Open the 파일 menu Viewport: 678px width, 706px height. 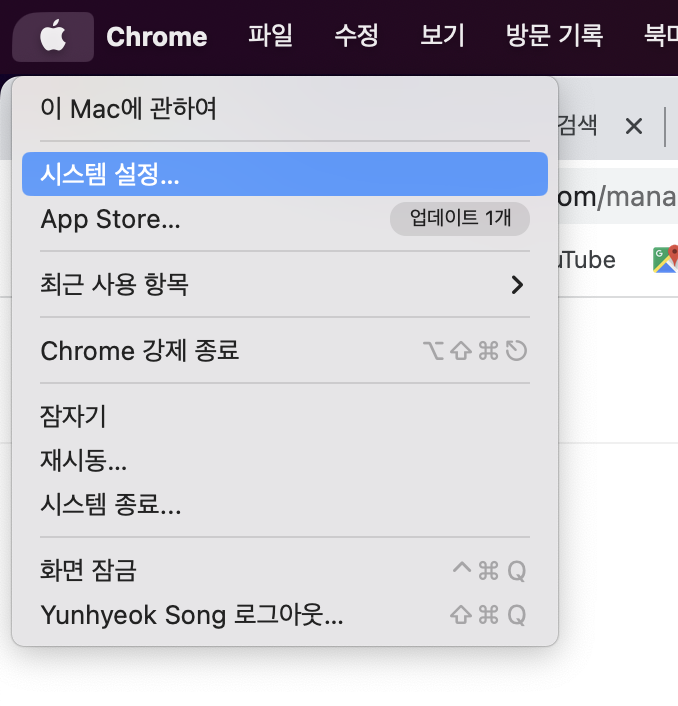pos(270,36)
